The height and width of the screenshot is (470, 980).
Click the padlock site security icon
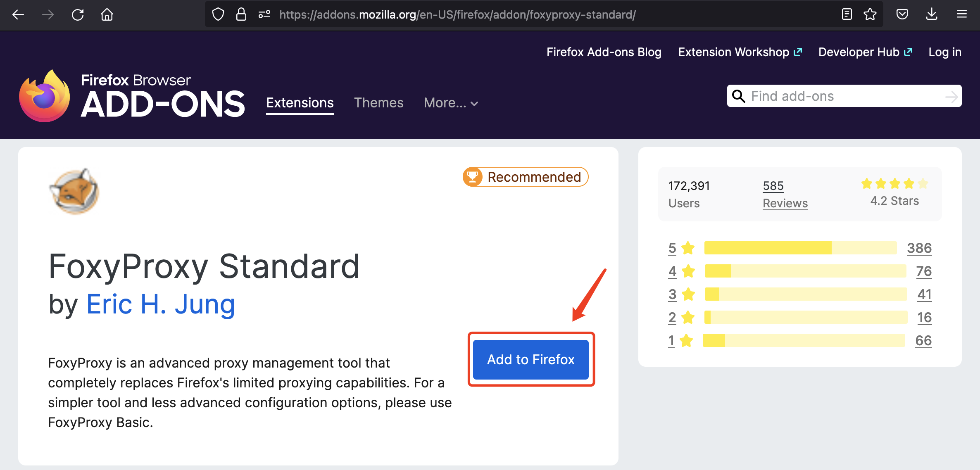(x=241, y=15)
